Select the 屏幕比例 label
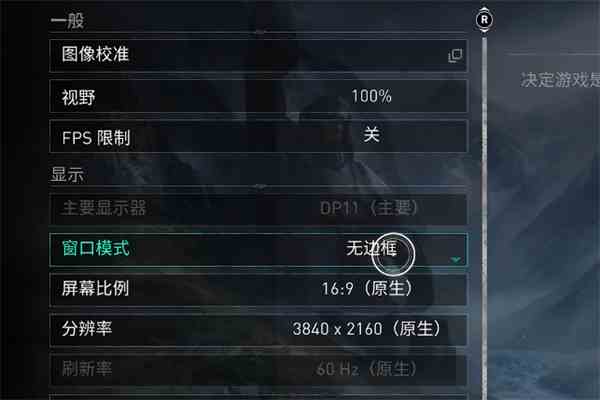Screen dimensions: 600x400 (x=95, y=288)
